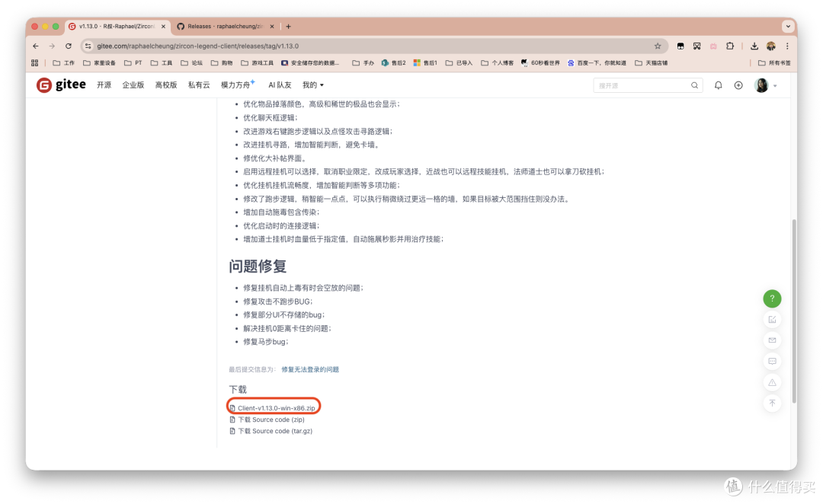Open the 售后1 bookmark

point(425,63)
